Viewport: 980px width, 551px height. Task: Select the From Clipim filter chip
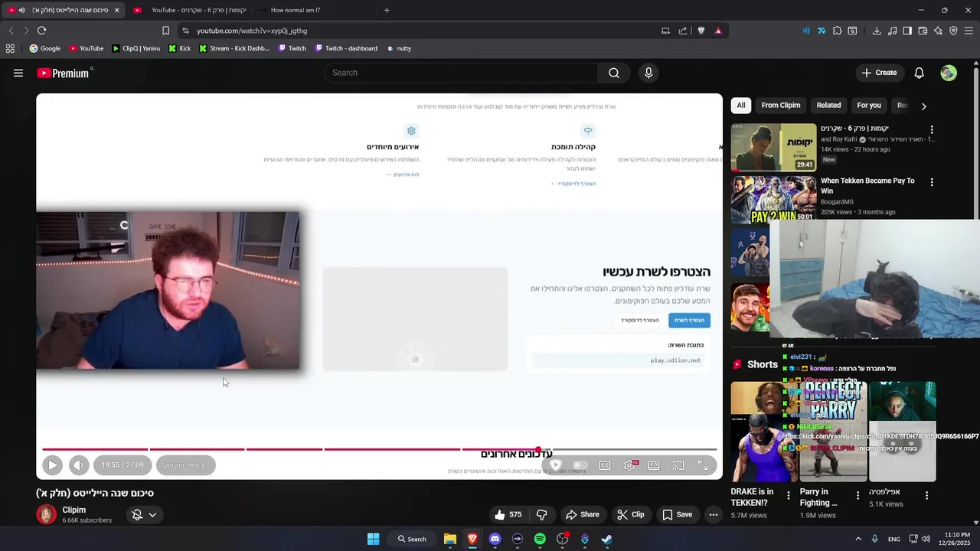click(x=781, y=105)
